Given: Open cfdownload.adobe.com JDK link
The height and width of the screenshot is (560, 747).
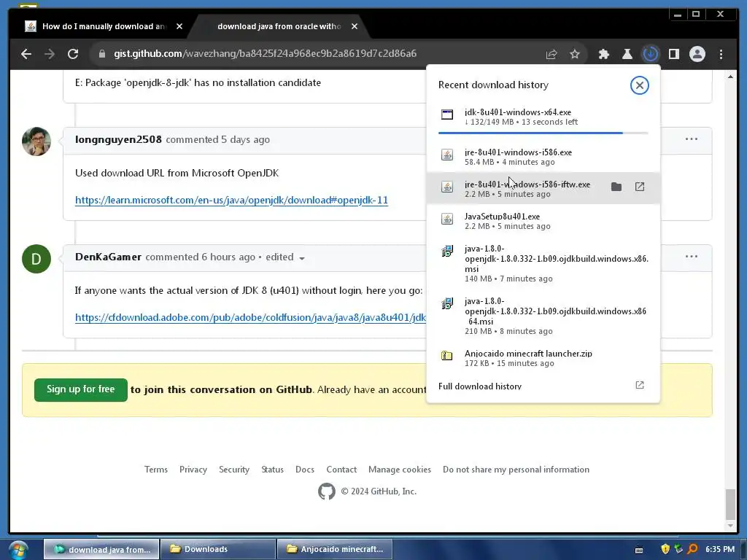Looking at the screenshot, I should (251, 318).
